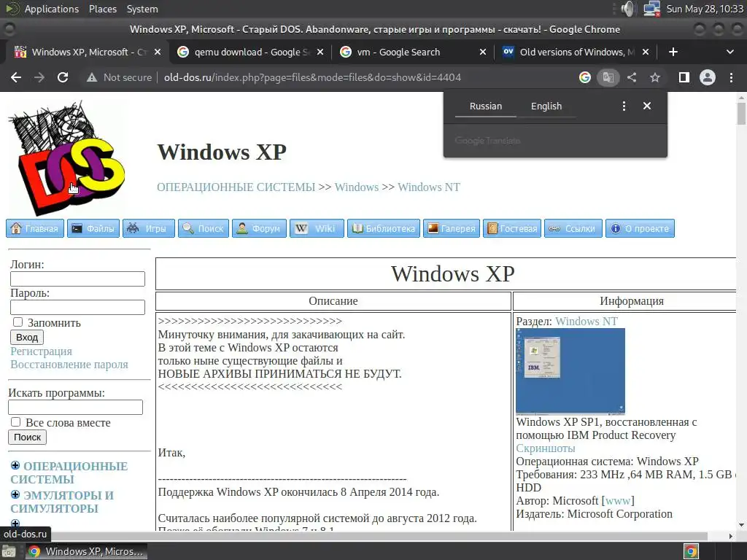Click the Translate page icon
This screenshot has height=560, width=747.
(x=608, y=77)
